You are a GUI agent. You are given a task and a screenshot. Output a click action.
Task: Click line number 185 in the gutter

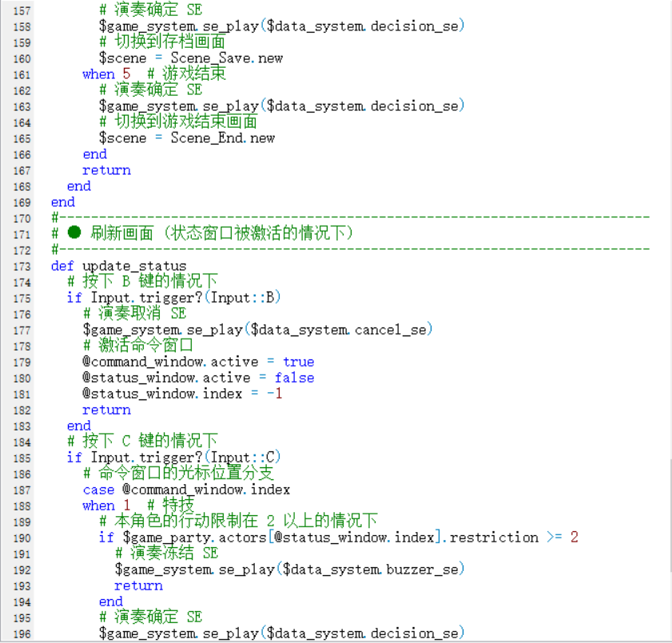(22, 458)
